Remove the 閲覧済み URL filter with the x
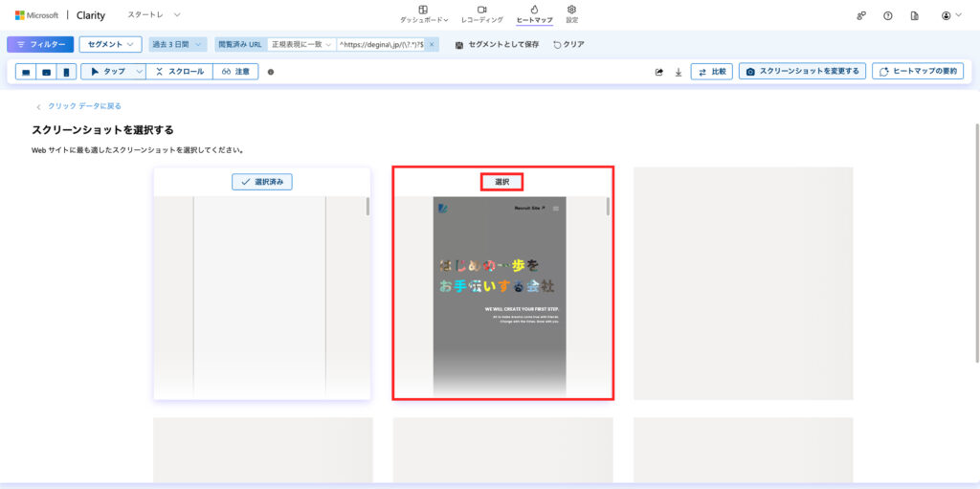This screenshot has height=489, width=980. [x=432, y=44]
